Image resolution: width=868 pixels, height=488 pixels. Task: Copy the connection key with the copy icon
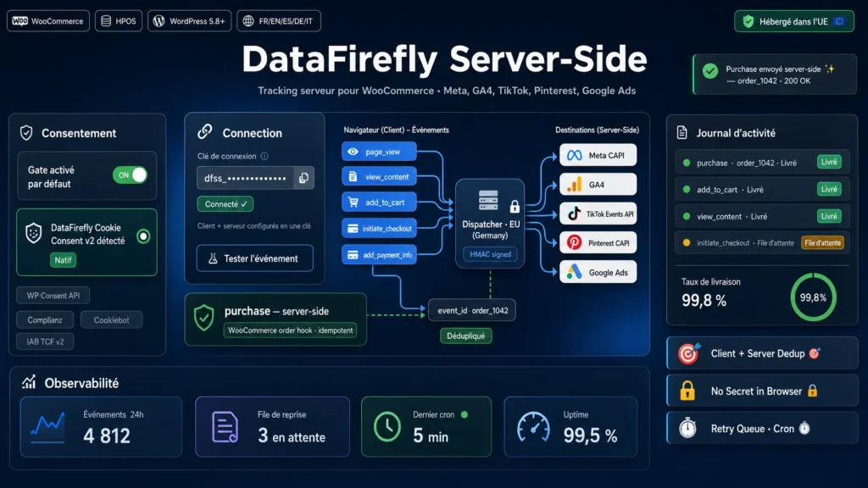pyautogui.click(x=303, y=178)
